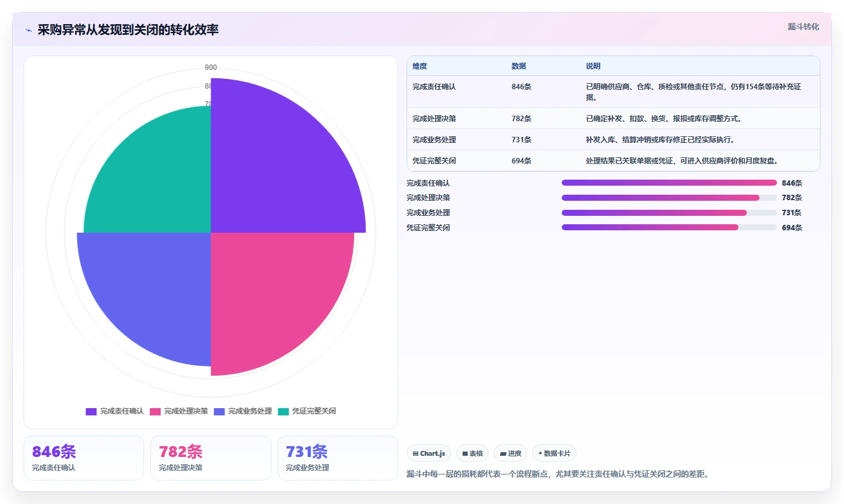Click 完成业务处理 label in the progress list
This screenshot has width=844, height=504.
click(428, 213)
